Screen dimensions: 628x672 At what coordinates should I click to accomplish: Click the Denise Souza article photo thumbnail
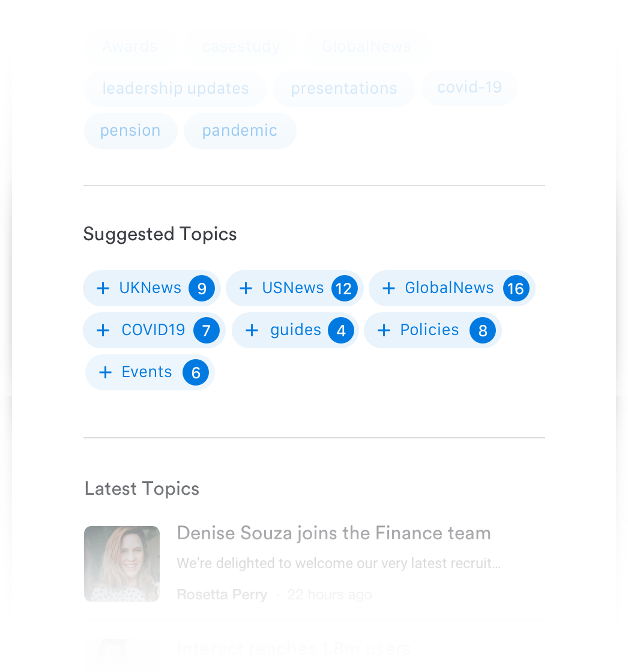tap(122, 563)
